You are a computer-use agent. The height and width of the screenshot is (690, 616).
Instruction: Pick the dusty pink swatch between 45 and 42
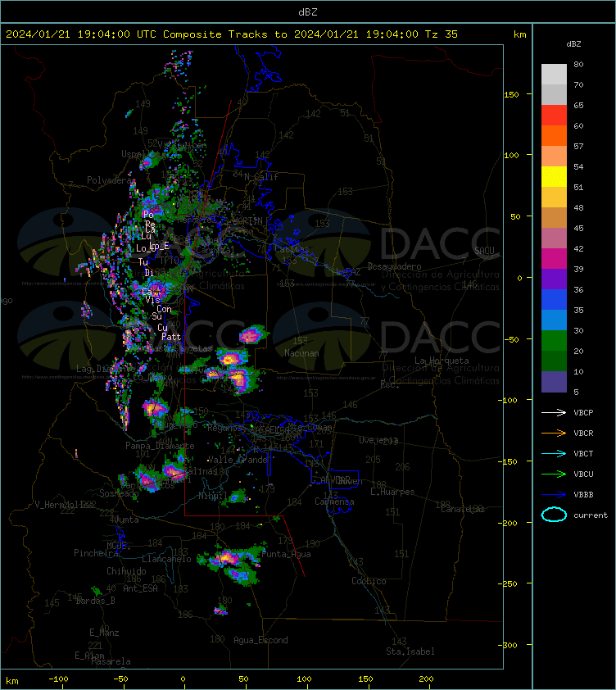tap(554, 238)
